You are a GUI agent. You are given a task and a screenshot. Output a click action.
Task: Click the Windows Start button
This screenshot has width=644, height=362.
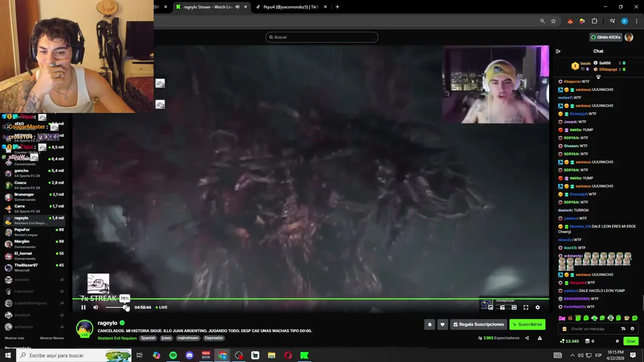coord(9,355)
